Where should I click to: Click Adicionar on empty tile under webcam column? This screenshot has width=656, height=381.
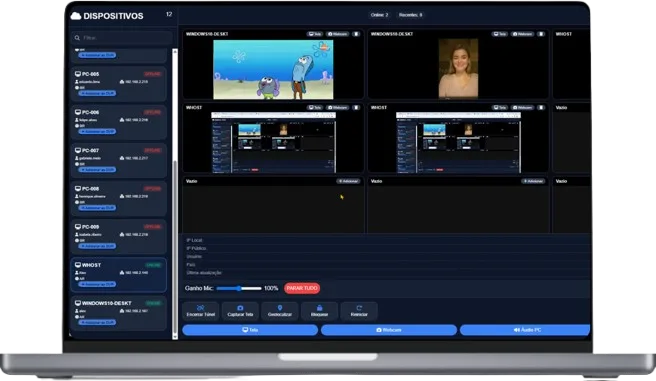pos(533,181)
